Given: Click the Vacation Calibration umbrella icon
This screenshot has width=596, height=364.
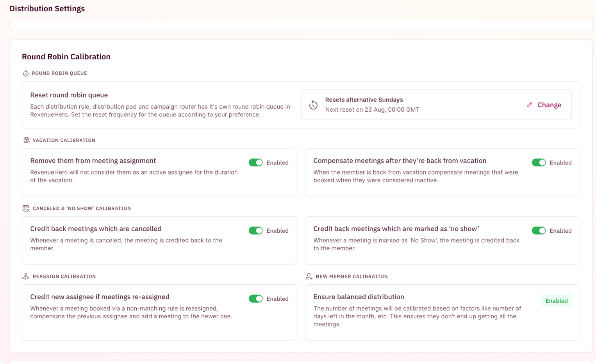Looking at the screenshot, I should point(26,140).
